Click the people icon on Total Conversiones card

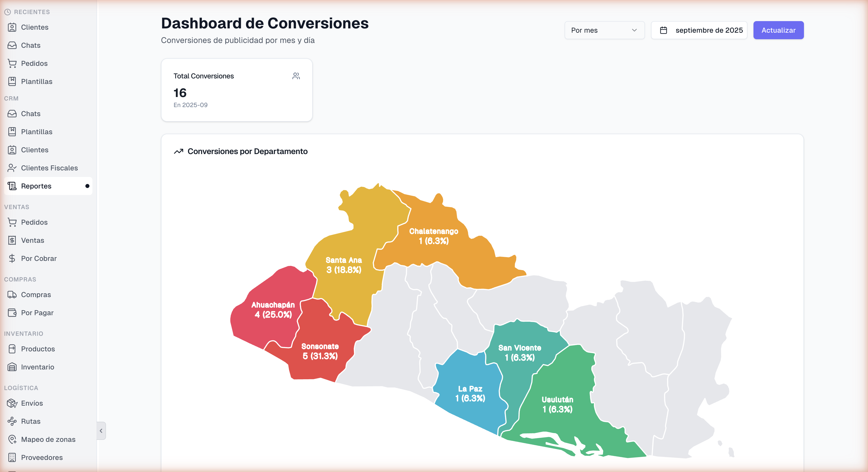click(x=296, y=75)
